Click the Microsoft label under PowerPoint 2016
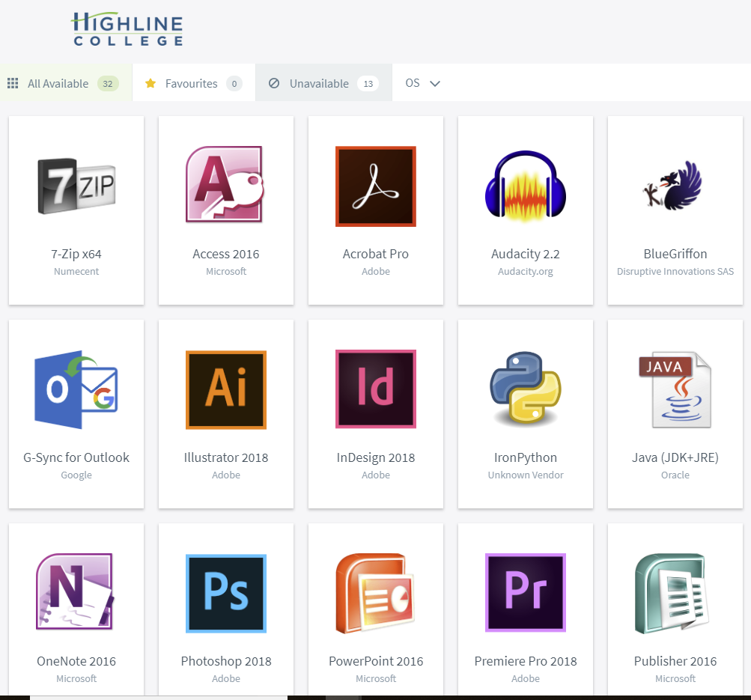751x700 pixels. 376,678
